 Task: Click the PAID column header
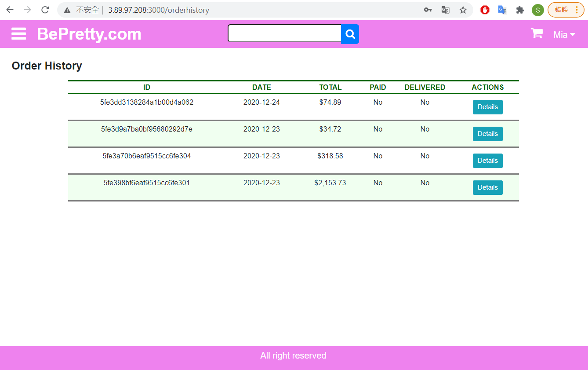(377, 87)
